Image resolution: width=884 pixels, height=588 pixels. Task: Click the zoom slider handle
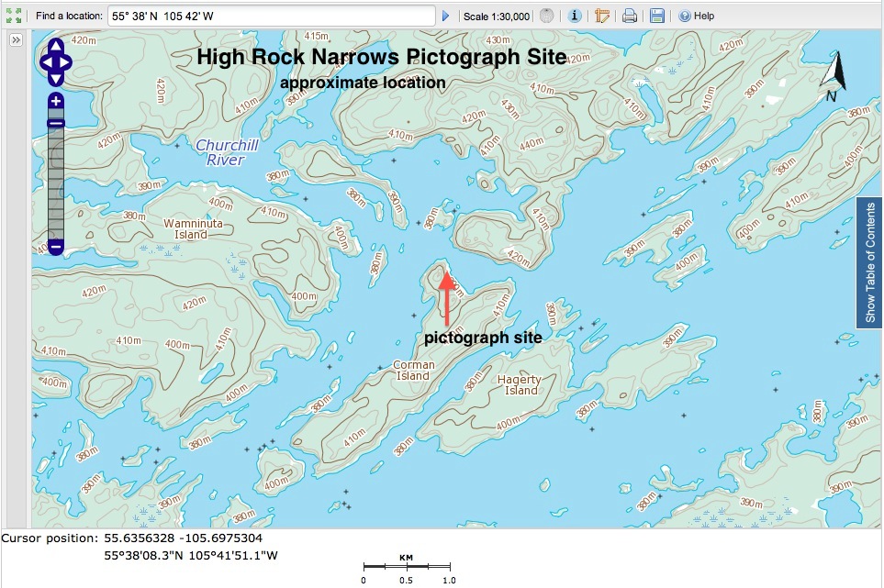click(56, 123)
